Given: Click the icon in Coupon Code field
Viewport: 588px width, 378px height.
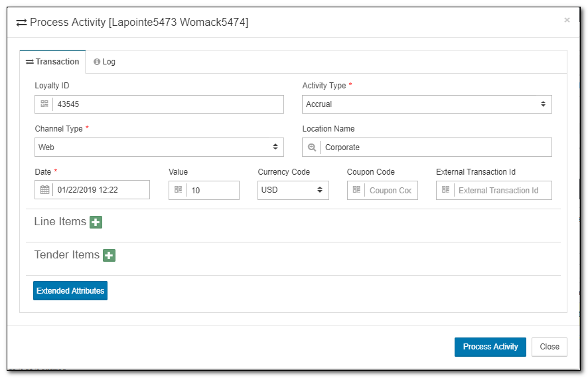Looking at the screenshot, I should coord(356,190).
